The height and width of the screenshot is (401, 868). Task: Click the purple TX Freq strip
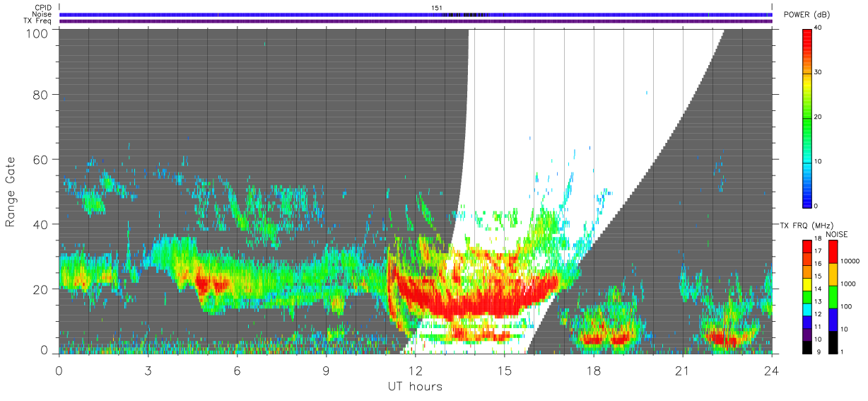[x=416, y=21]
